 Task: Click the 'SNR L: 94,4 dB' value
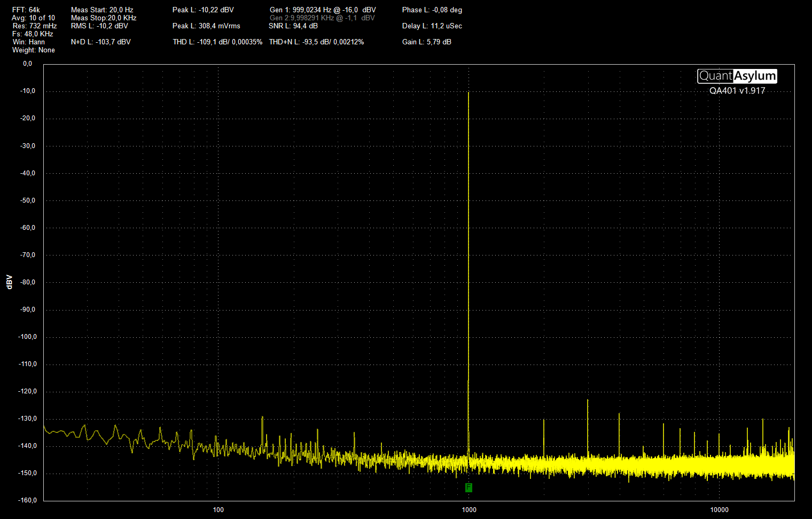click(x=293, y=26)
